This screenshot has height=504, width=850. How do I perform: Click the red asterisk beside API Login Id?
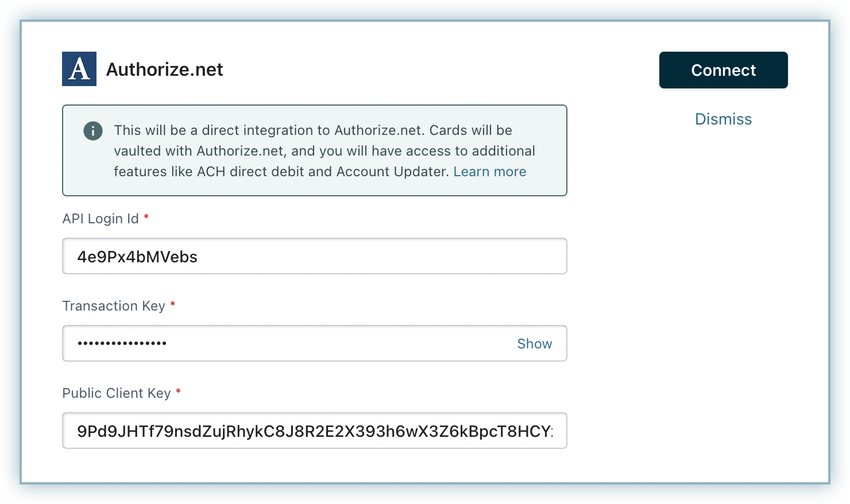point(146,218)
